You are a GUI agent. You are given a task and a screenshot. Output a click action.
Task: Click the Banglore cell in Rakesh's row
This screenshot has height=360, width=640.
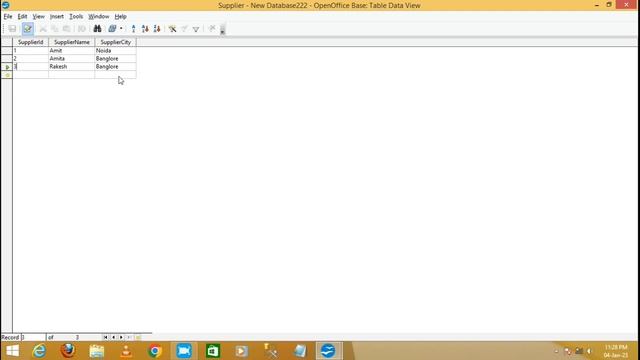pyautogui.click(x=116, y=67)
